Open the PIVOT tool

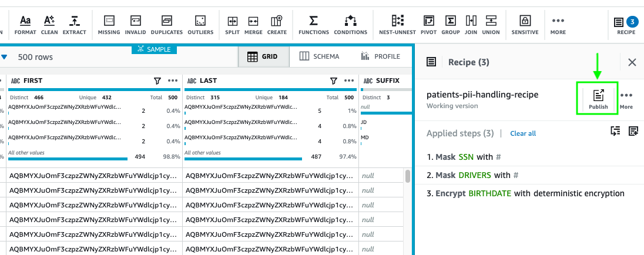pyautogui.click(x=429, y=25)
